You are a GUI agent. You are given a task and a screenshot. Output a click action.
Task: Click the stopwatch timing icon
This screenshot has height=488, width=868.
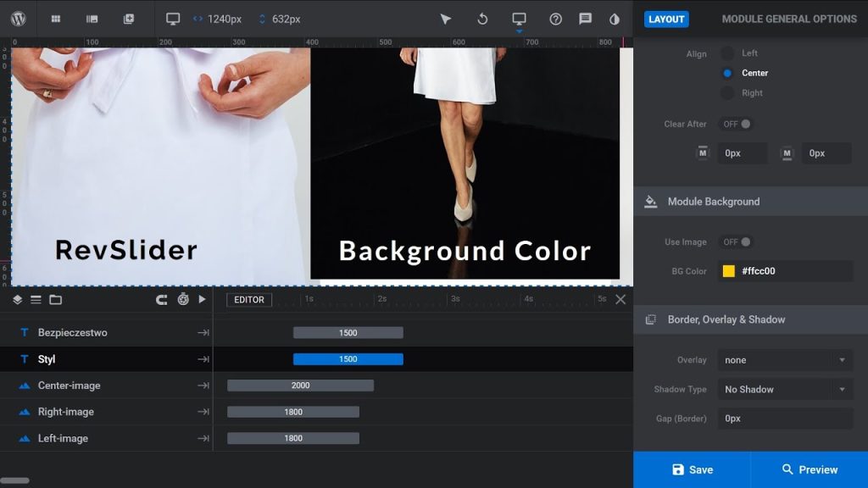pyautogui.click(x=183, y=299)
